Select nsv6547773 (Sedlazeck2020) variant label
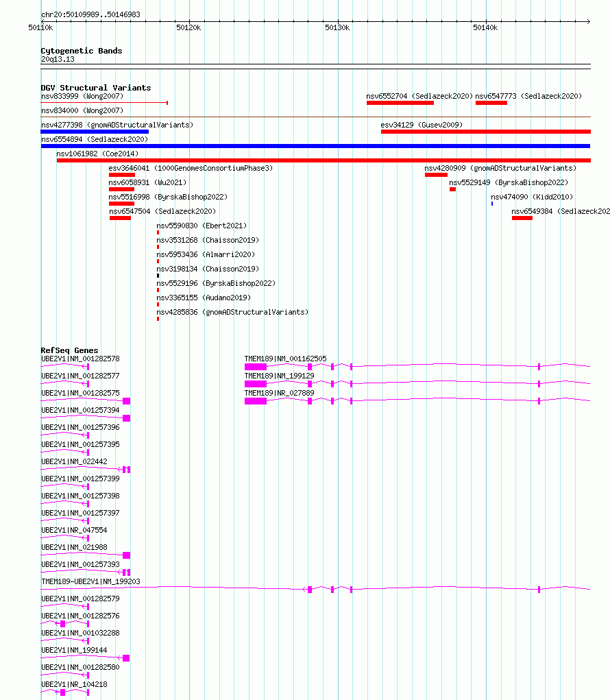The image size is (610, 700). click(x=528, y=96)
